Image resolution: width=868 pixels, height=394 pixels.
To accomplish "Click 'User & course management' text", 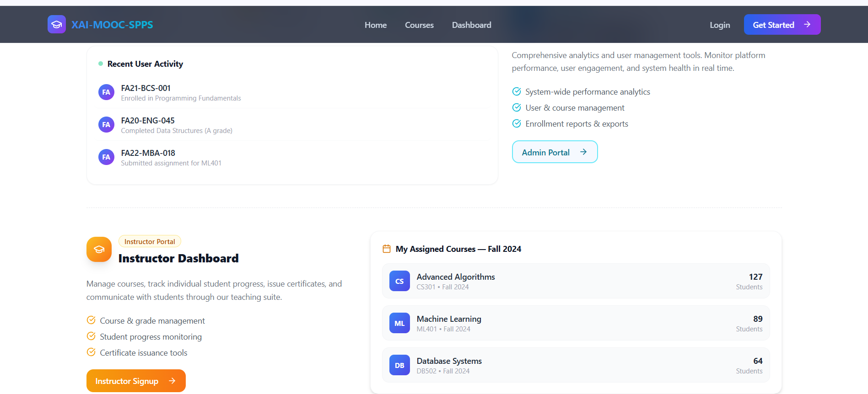I will (x=575, y=108).
